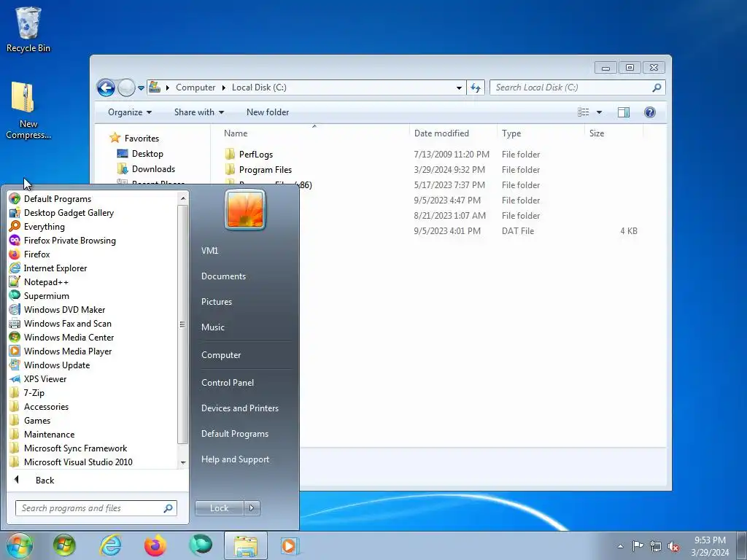Open Documents from the Start menu
This screenshot has width=747, height=560.
[223, 276]
